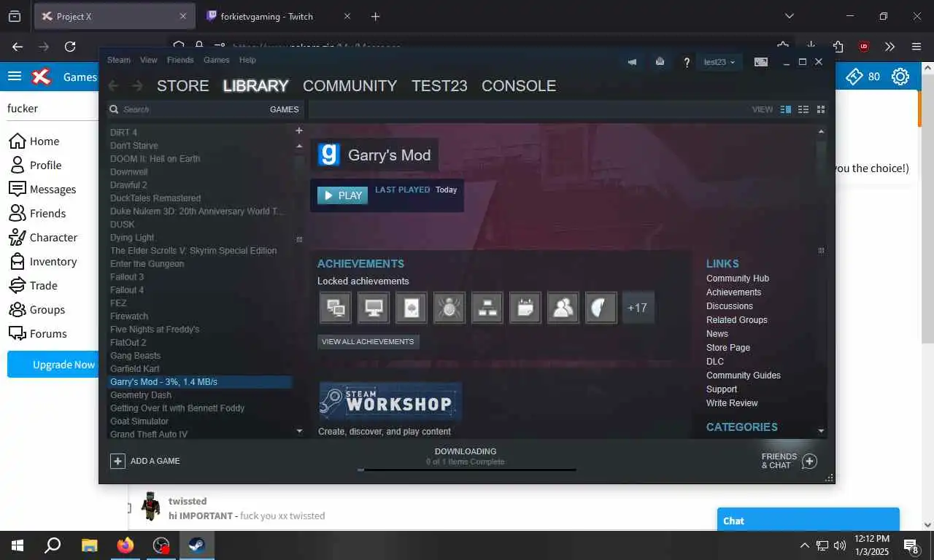Open the Steam inbox envelope icon
Screen dimensions: 934x560
tap(660, 62)
